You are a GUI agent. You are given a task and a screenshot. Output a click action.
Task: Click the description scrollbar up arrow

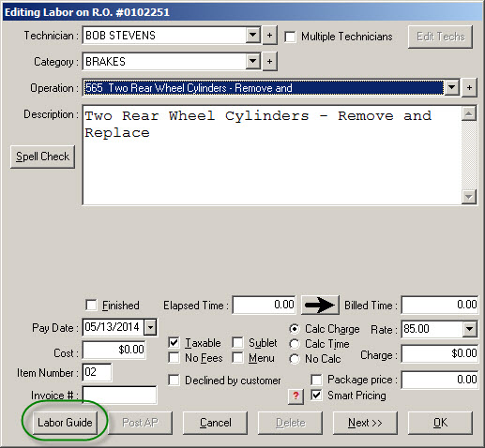pyautogui.click(x=469, y=113)
